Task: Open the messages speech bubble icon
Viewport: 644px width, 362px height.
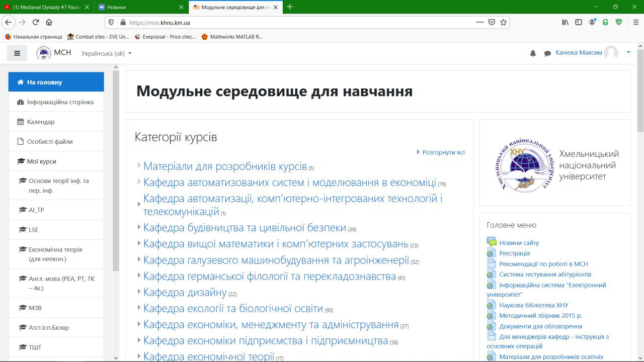Action: 547,53
